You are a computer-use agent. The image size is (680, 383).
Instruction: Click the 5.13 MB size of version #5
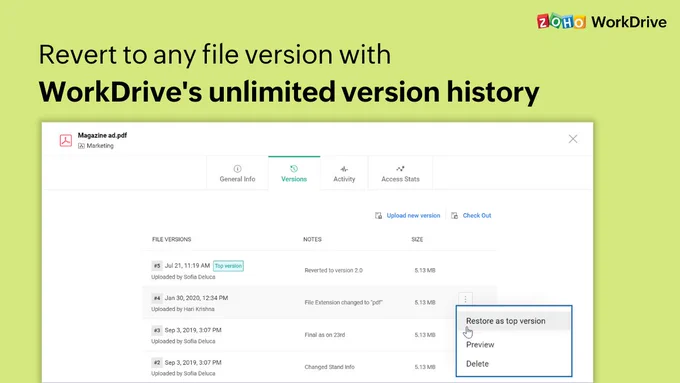click(x=425, y=270)
